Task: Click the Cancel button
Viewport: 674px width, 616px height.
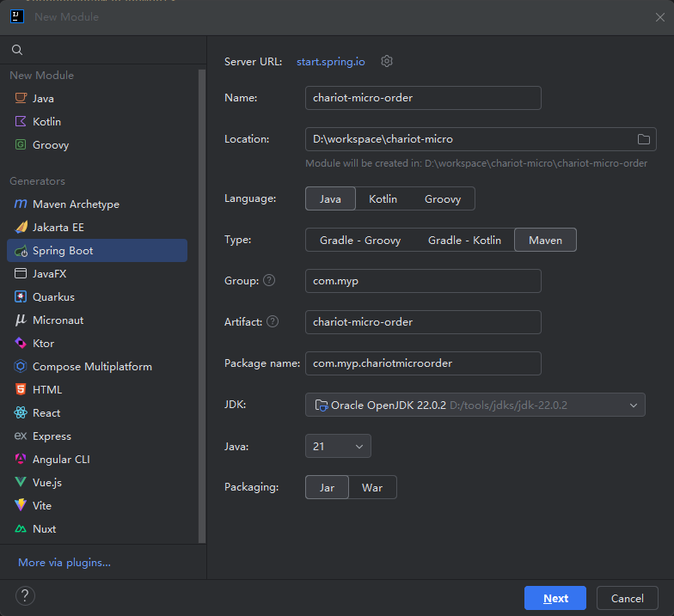Action: click(628, 598)
